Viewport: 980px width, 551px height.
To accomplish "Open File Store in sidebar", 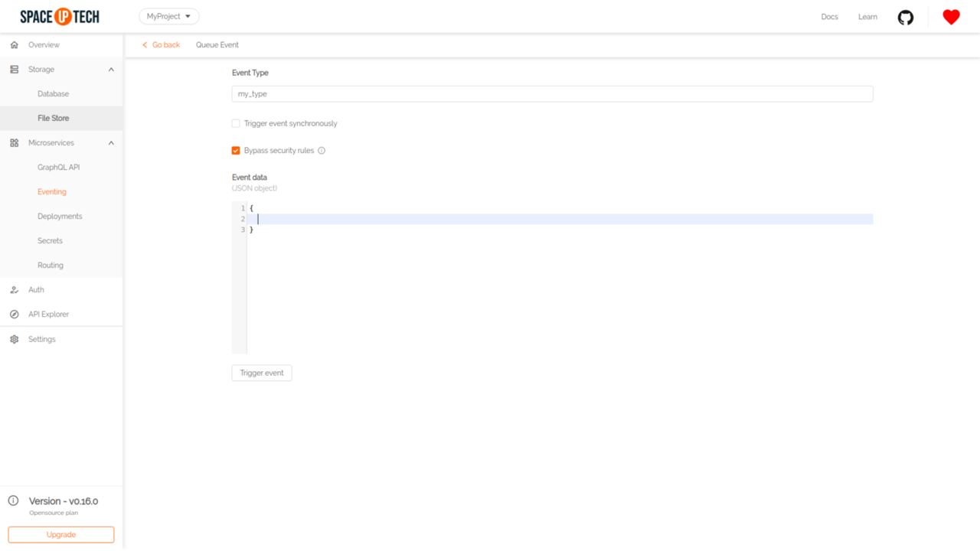I will [54, 119].
